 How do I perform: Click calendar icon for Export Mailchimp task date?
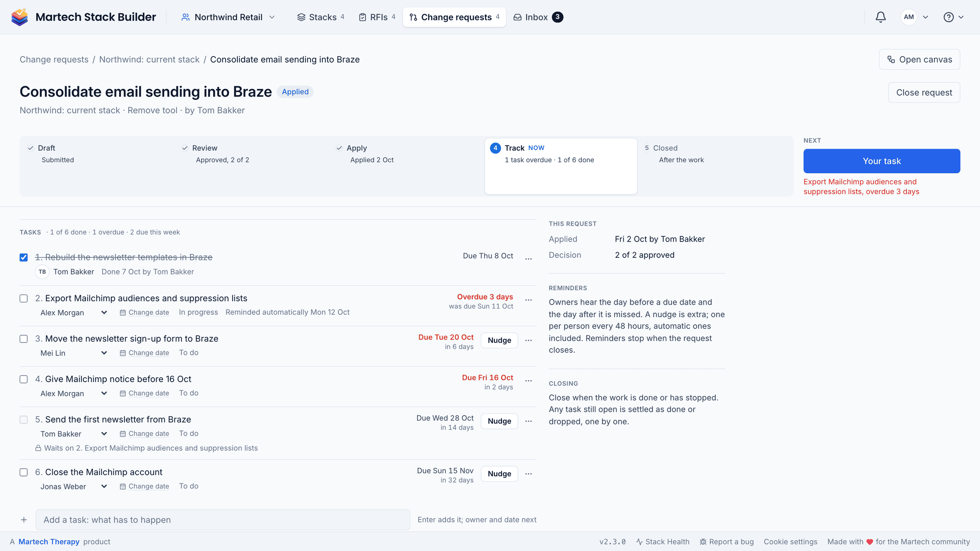coord(123,312)
